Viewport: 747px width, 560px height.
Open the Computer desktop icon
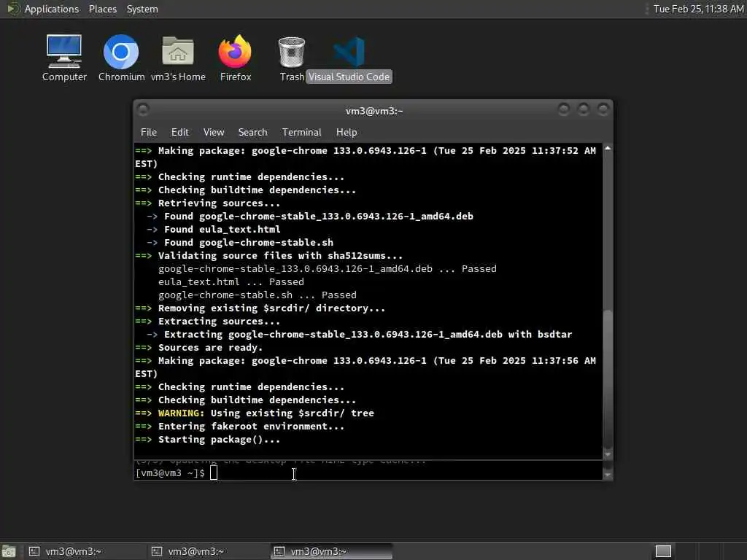pos(64,58)
